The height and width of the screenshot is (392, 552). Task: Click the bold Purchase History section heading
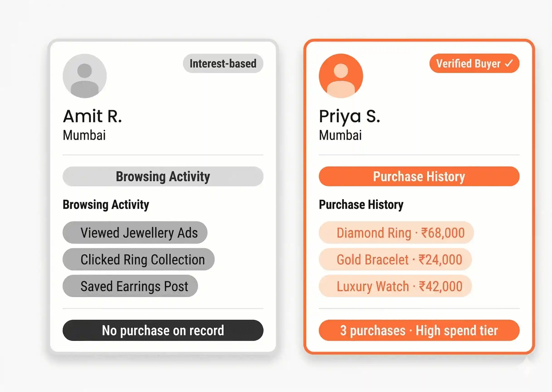[361, 205]
